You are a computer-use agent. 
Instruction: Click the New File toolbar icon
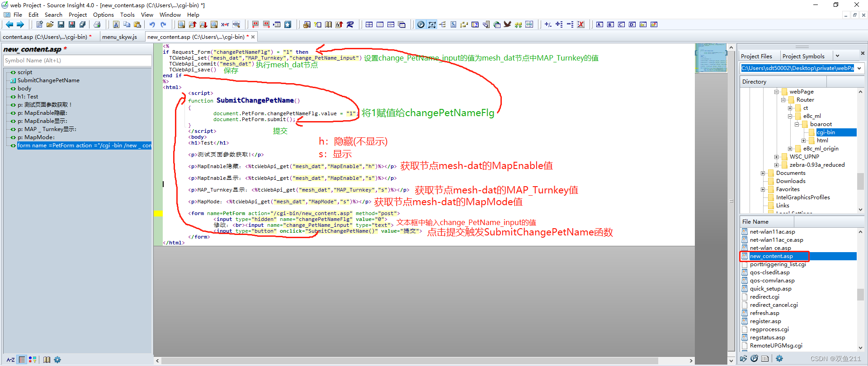tap(39, 24)
